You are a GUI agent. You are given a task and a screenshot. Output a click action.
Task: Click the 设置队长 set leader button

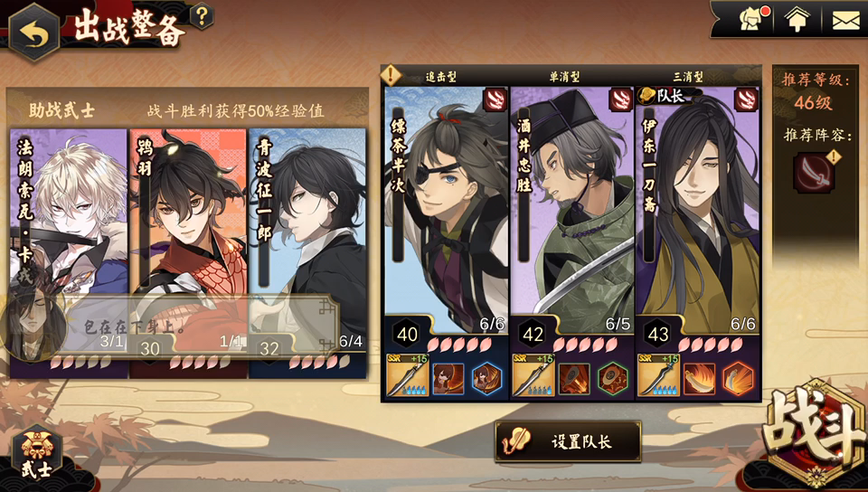pyautogui.click(x=568, y=441)
